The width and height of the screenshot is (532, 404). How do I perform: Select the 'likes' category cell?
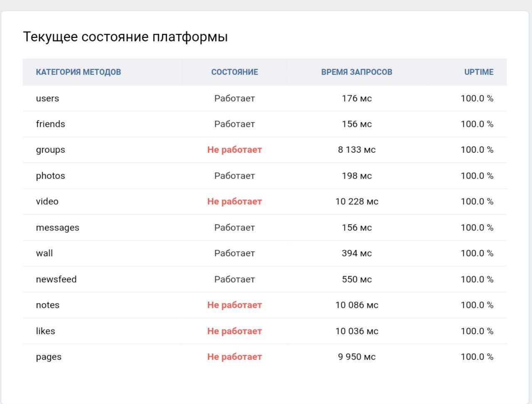45,331
